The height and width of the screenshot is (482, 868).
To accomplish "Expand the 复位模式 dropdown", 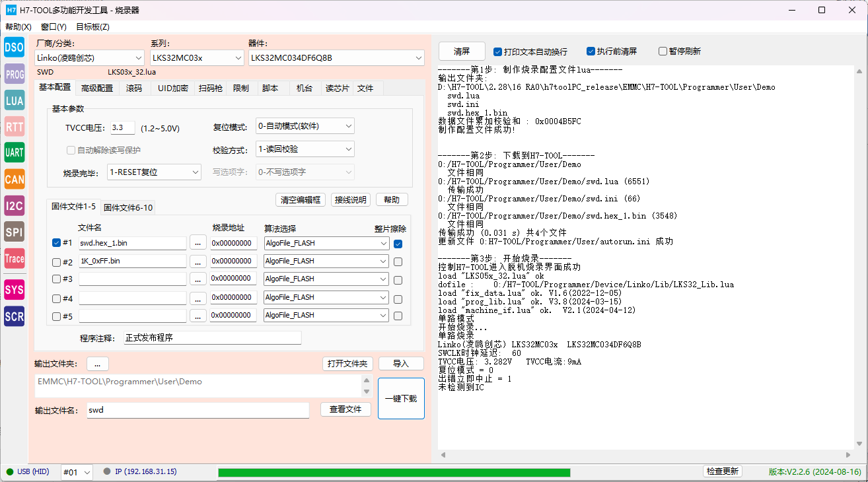I will coord(305,126).
